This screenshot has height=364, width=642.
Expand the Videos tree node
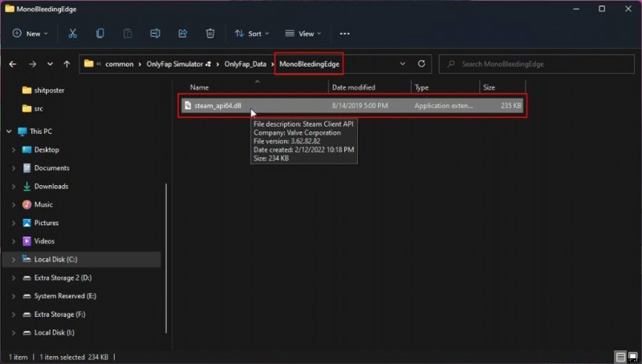pyautogui.click(x=14, y=241)
